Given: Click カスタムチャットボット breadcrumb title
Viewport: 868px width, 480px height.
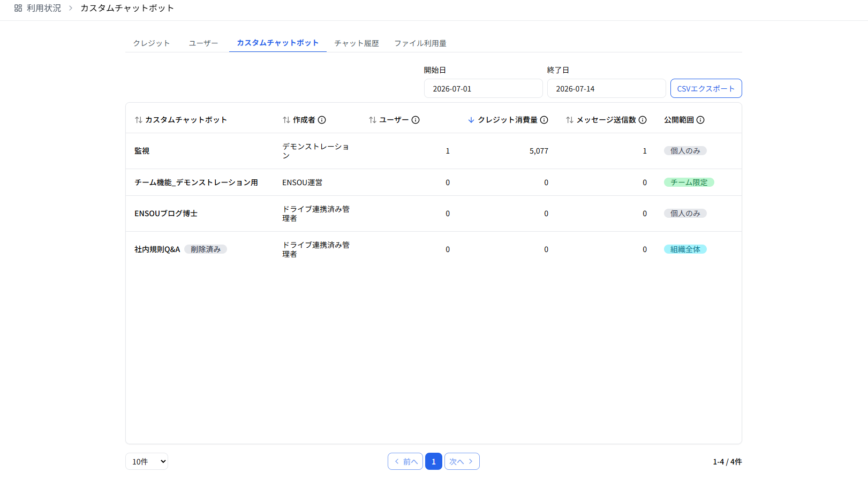Looking at the screenshot, I should [x=127, y=8].
